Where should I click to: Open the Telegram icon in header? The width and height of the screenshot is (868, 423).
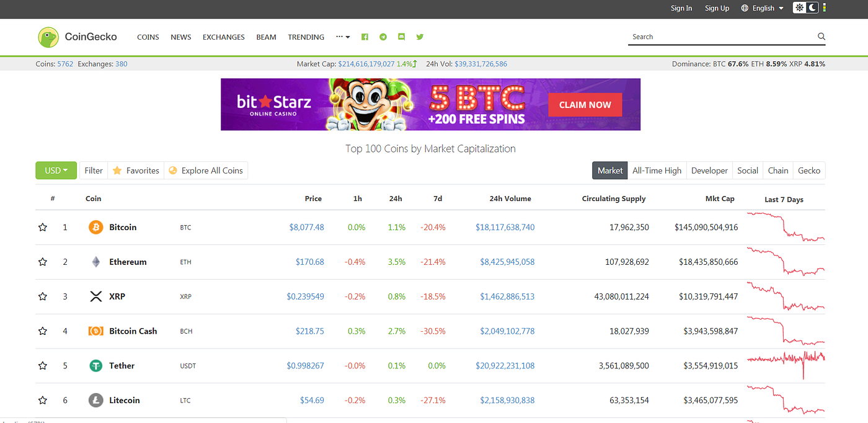click(383, 37)
